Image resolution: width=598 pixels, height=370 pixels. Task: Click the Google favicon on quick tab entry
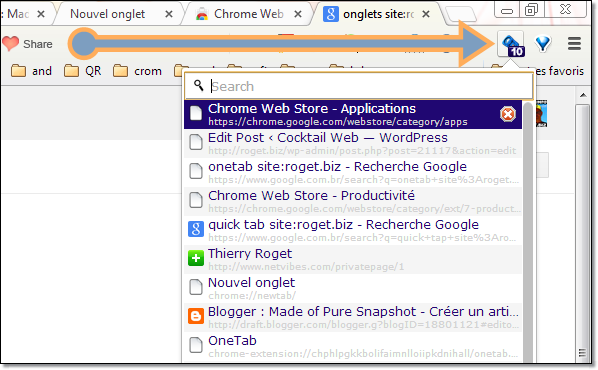tap(196, 230)
